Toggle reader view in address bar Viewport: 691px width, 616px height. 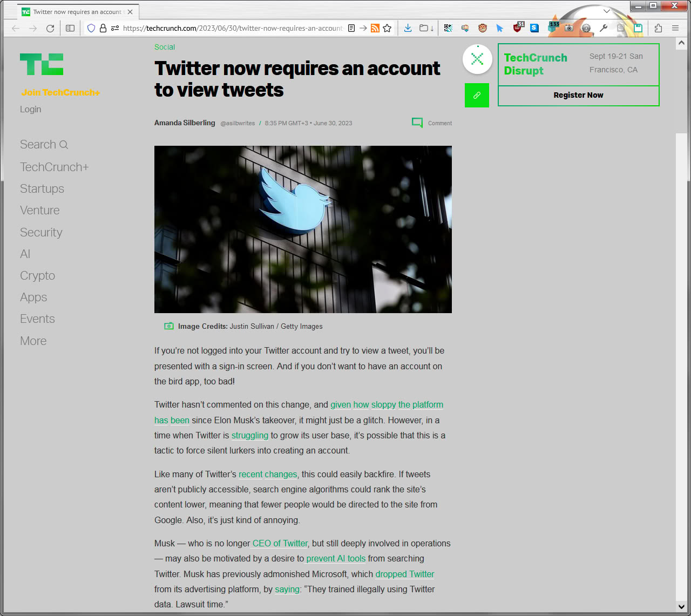(x=351, y=28)
